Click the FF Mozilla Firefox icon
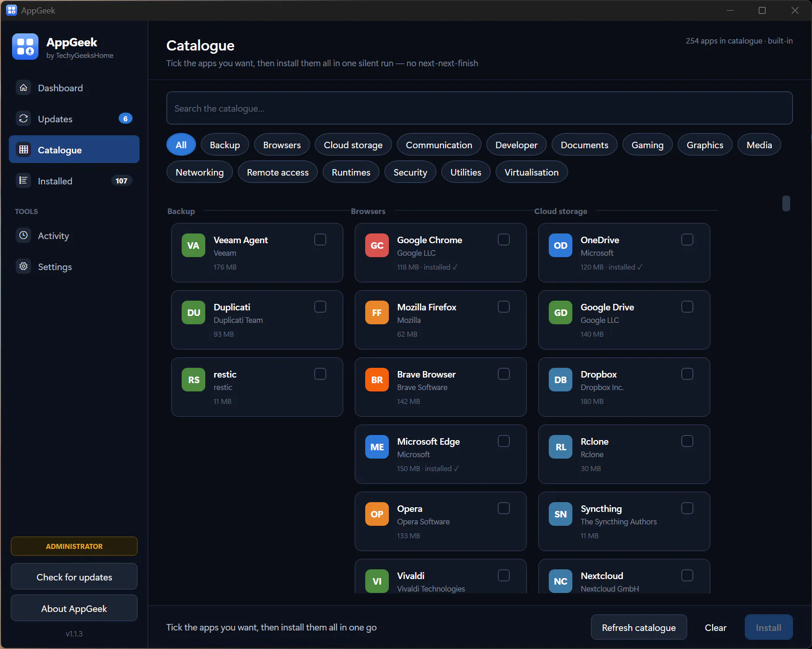812x649 pixels. pos(377,313)
